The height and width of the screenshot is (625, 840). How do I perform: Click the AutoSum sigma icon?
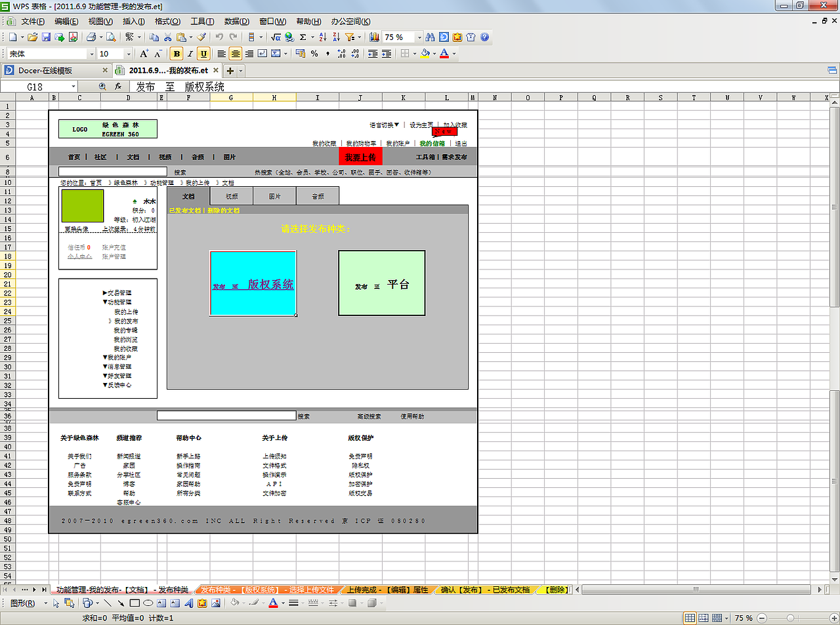(x=303, y=37)
